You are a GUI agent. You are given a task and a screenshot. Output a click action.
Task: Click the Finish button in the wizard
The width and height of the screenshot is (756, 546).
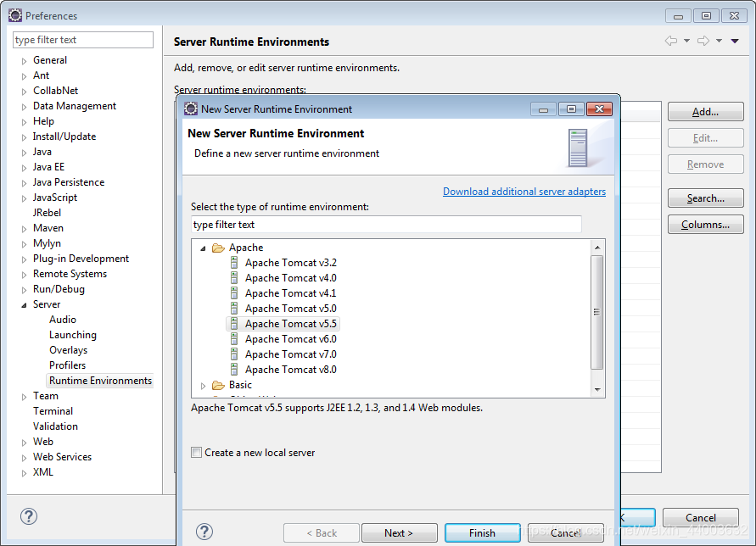[x=482, y=532]
